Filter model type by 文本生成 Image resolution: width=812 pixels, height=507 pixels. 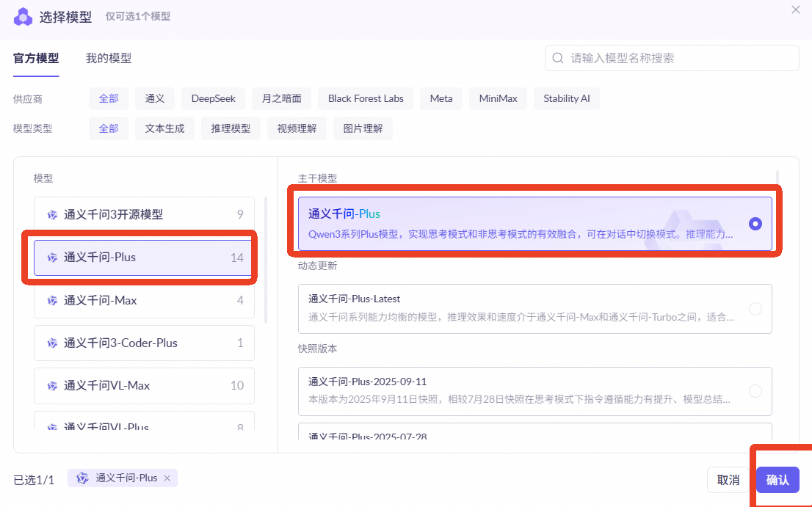coord(164,129)
